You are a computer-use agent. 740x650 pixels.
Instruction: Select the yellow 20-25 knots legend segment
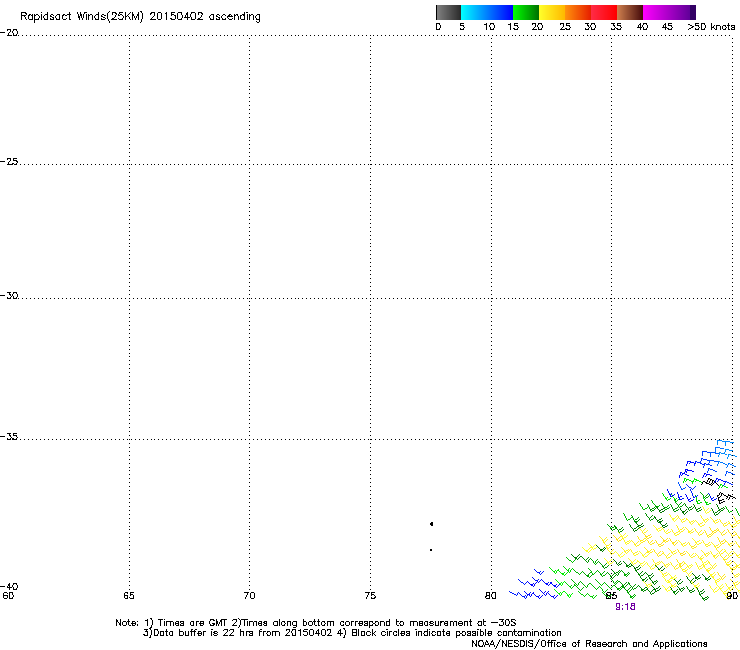(552, 12)
